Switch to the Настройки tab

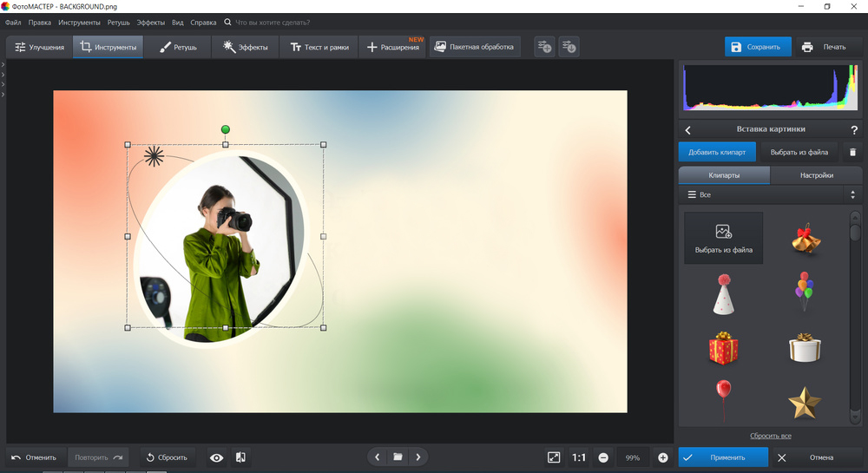click(816, 175)
